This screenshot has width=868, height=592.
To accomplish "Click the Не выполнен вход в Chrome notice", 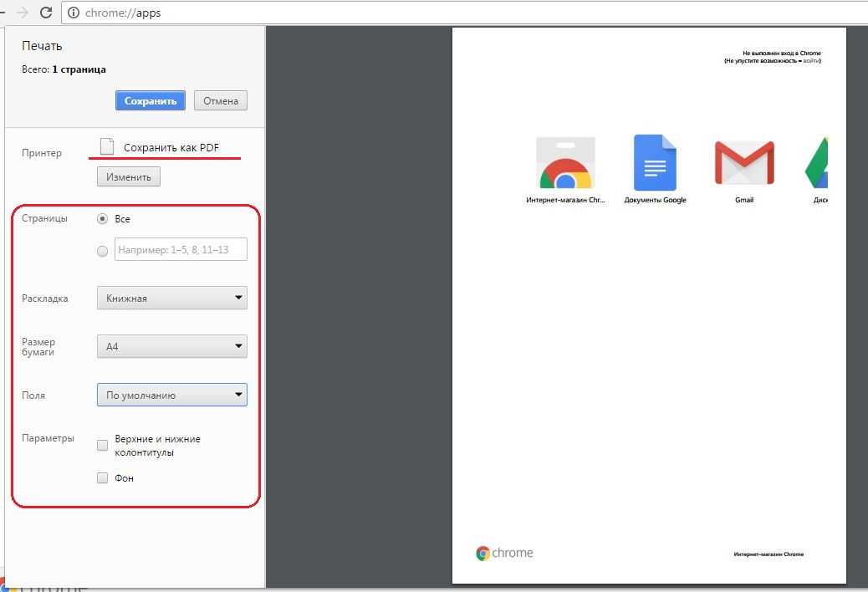I will pyautogui.click(x=782, y=54).
